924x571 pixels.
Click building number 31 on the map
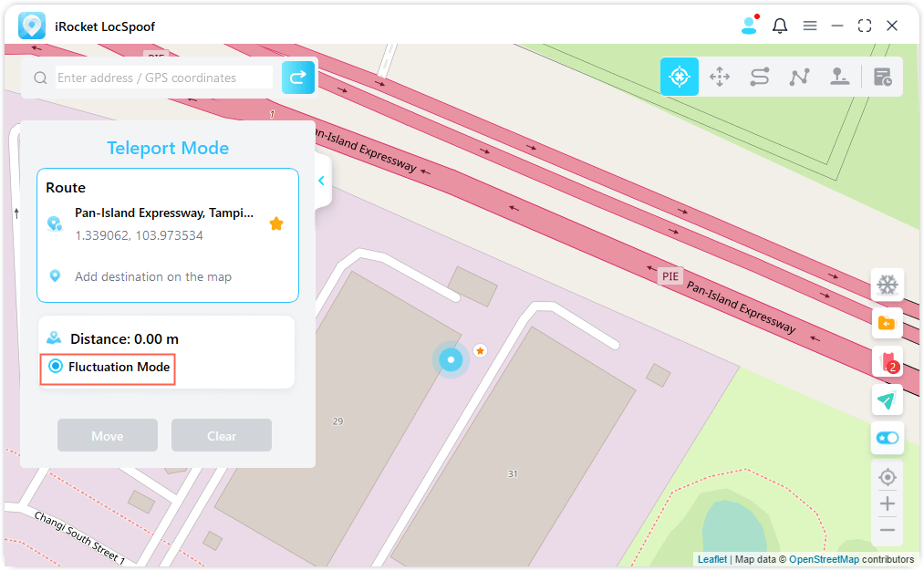pos(512,473)
